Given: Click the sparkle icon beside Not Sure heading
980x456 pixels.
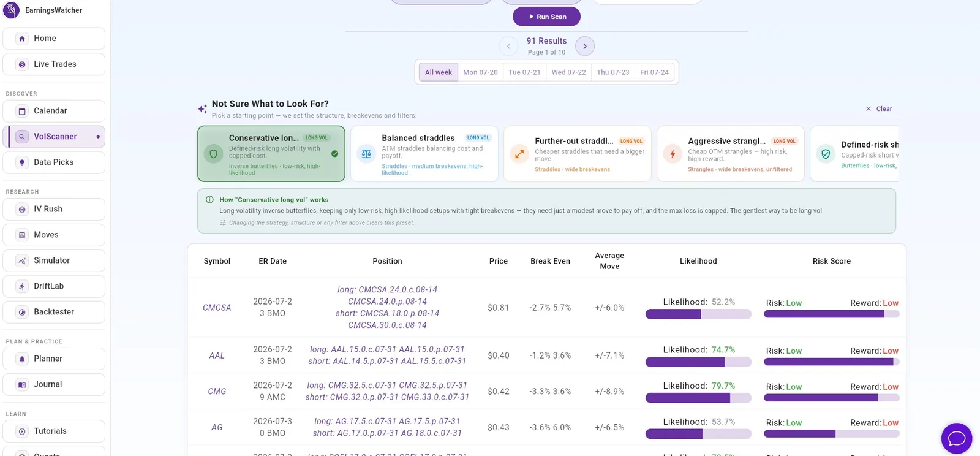Looking at the screenshot, I should 202,109.
